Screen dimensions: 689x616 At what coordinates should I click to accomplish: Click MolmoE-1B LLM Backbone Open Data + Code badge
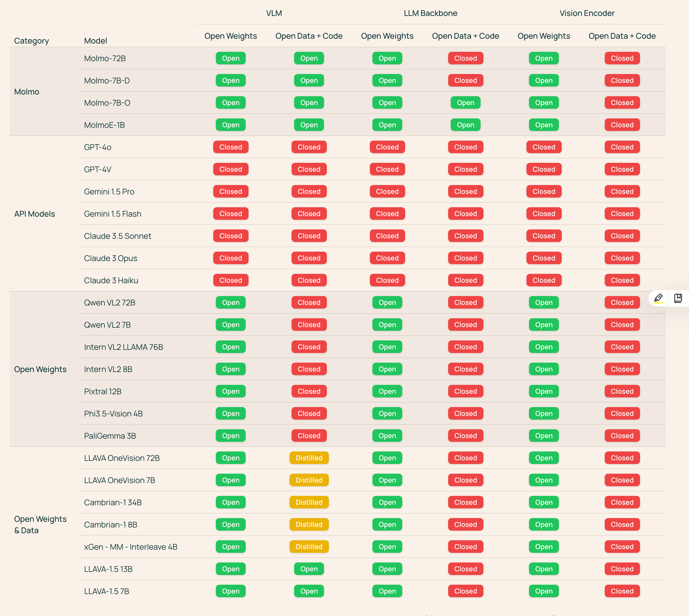[x=465, y=125]
